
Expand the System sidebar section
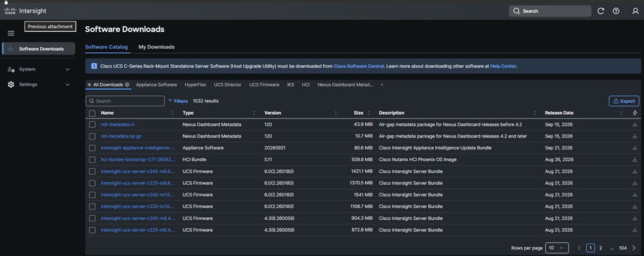39,70
